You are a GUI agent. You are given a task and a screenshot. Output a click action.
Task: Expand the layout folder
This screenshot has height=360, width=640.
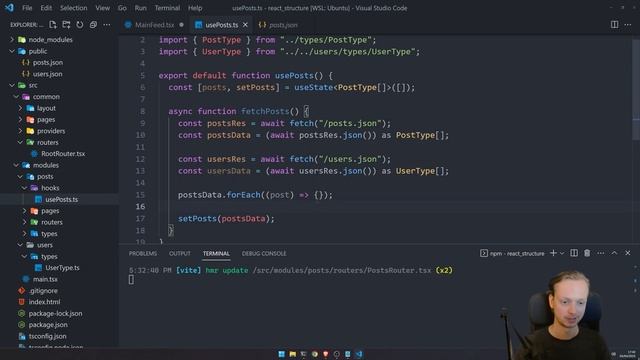click(46, 108)
